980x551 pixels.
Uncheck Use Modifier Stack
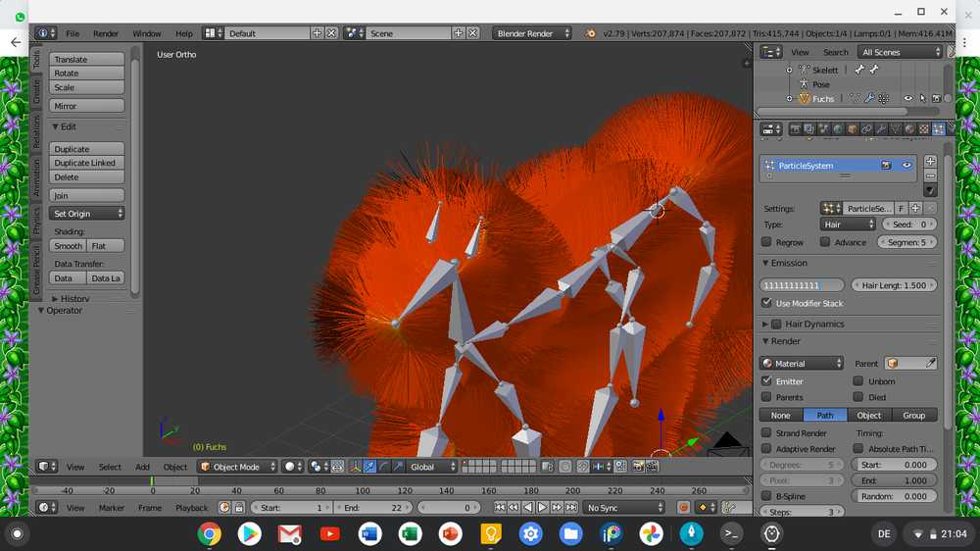pyautogui.click(x=766, y=303)
